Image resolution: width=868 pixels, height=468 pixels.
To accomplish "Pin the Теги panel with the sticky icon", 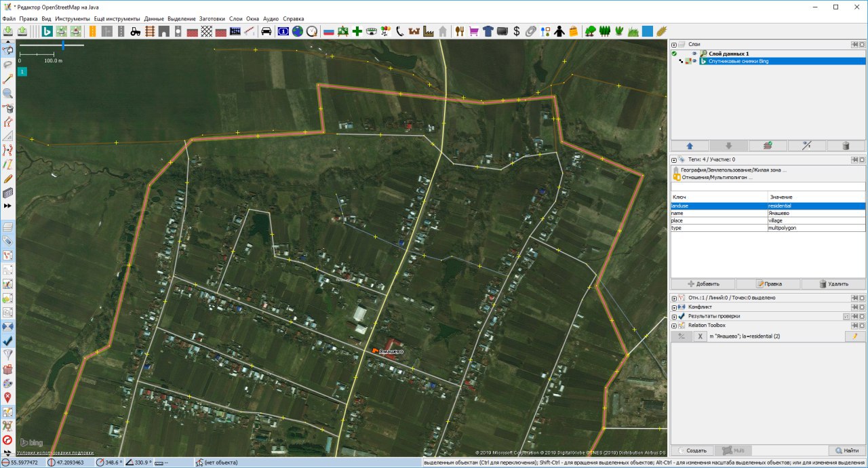I will pos(854,159).
